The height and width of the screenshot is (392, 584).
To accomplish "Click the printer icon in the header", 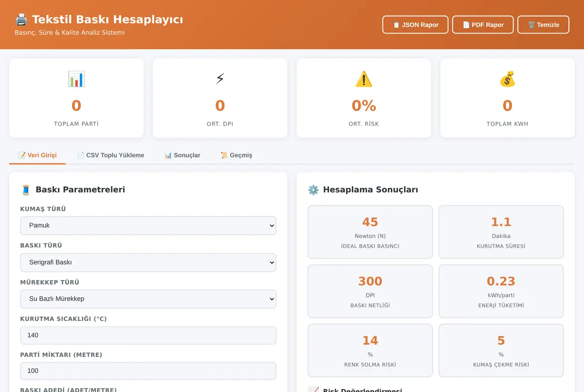I will [x=21, y=20].
